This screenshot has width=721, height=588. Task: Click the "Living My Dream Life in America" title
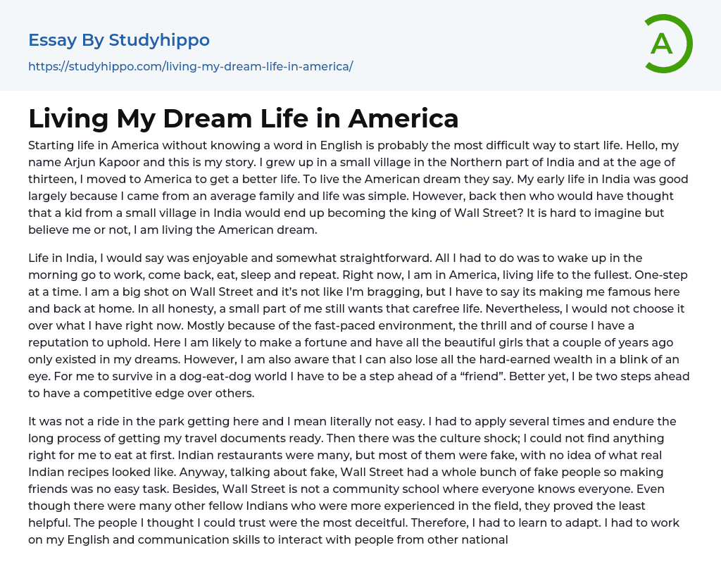click(x=244, y=118)
